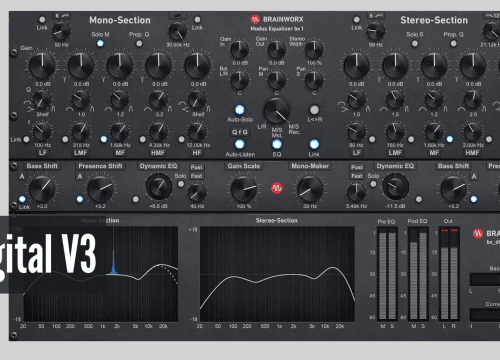This screenshot has width=500, height=360.
Task: Click the Gain In knob
Action: click(x=240, y=50)
